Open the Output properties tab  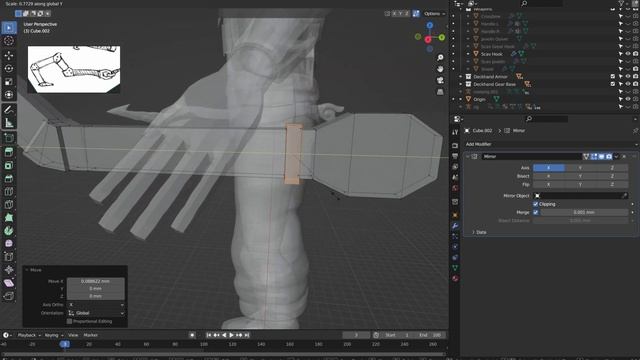pyautogui.click(x=456, y=156)
